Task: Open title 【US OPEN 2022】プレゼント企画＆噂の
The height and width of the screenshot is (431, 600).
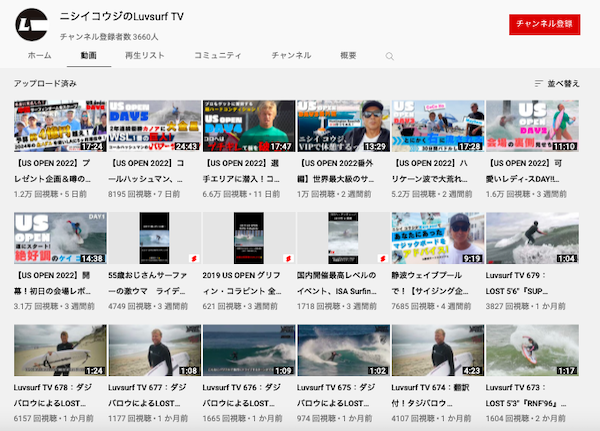Action: point(52,171)
